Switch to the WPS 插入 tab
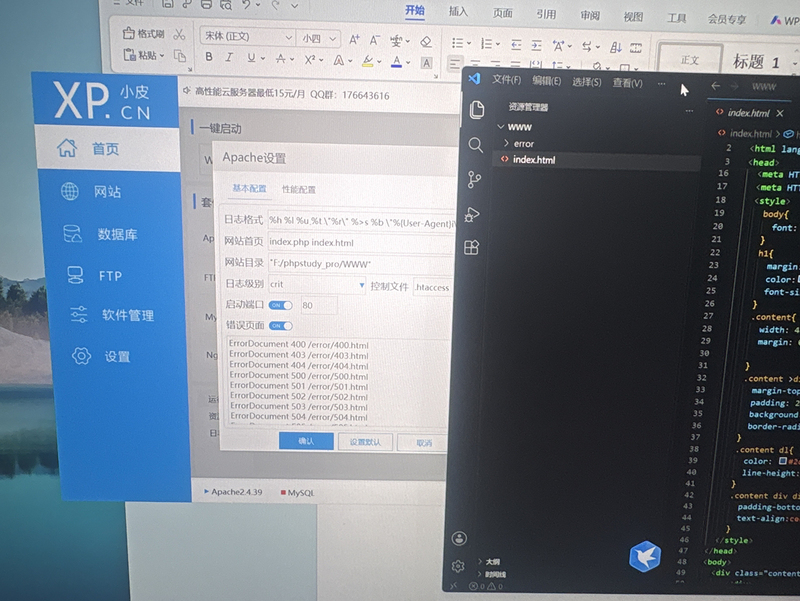The image size is (800, 601). coord(458,11)
